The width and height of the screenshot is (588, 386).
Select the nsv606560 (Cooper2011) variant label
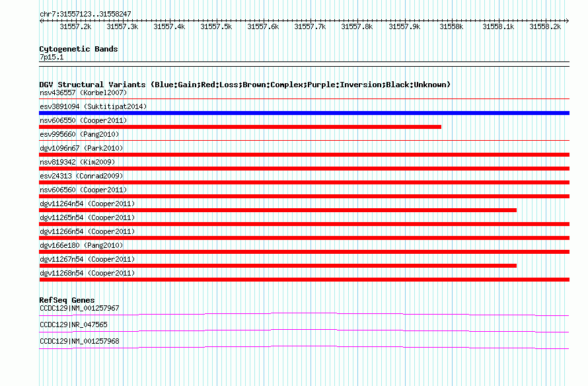click(x=83, y=190)
